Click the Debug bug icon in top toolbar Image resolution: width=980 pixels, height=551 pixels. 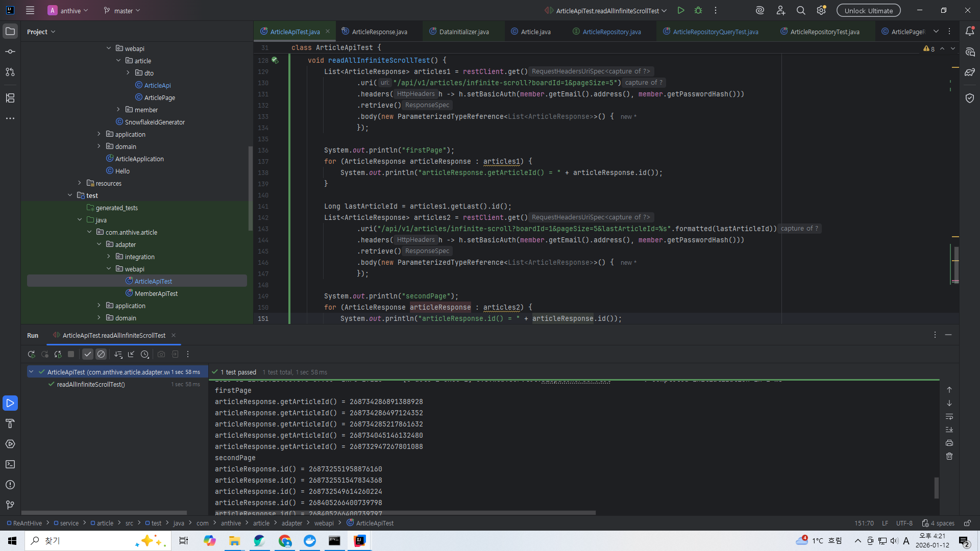[x=698, y=10]
